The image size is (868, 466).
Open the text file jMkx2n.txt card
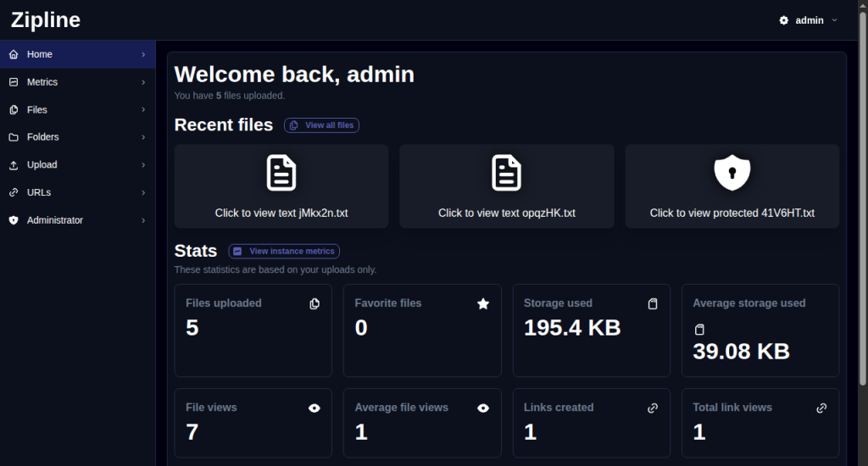[281, 186]
